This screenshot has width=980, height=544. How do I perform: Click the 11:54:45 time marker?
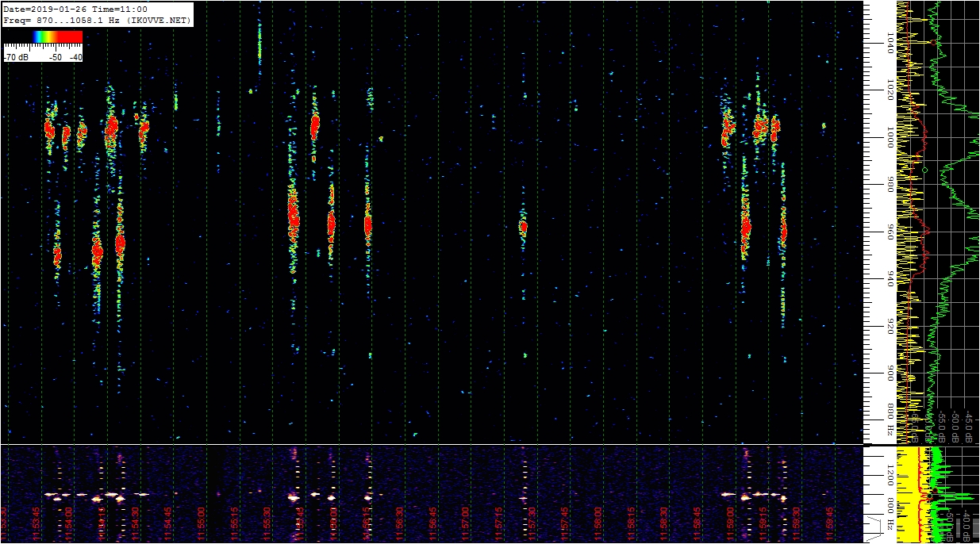pyautogui.click(x=168, y=523)
